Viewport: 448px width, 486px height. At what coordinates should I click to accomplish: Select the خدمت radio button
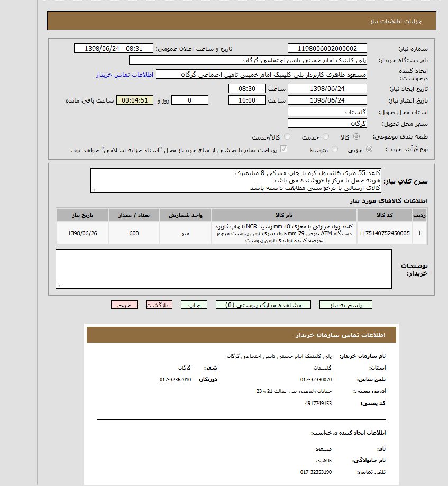[x=326, y=137]
